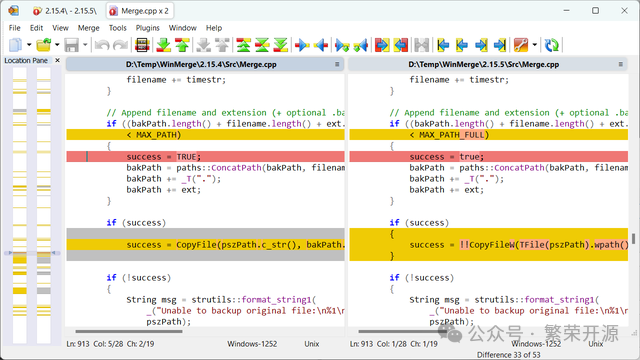Click the First difference icon
The height and width of the screenshot is (360, 640).
243,45
